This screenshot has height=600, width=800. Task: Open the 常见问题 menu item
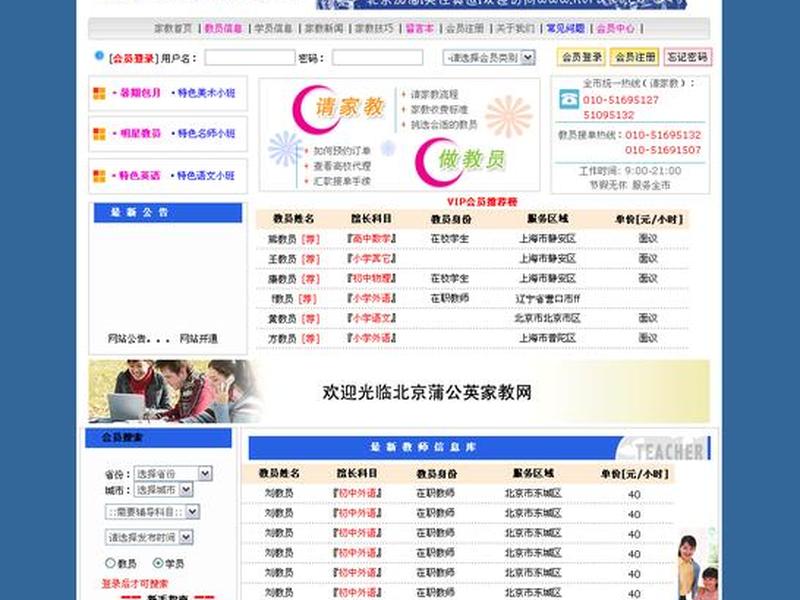click(x=565, y=28)
